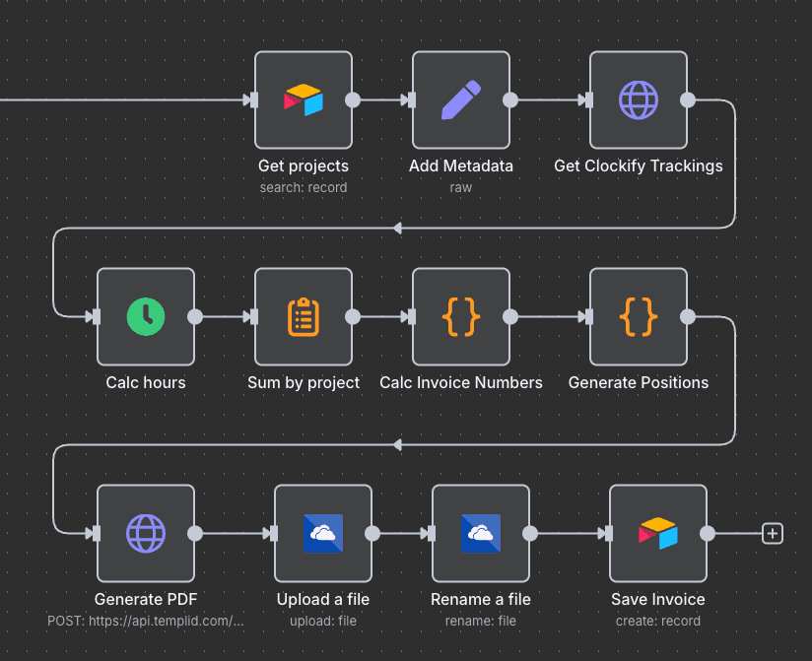The height and width of the screenshot is (661, 812).
Task: Click the 'POST: https://api.templid.com/...' subtitle
Action: point(146,621)
